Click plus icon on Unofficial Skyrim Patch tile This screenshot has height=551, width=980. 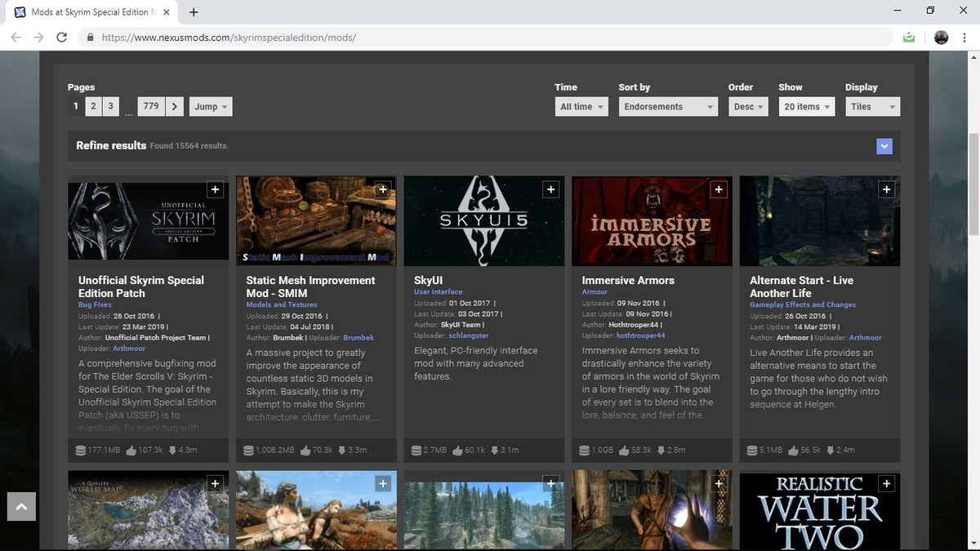pos(216,189)
